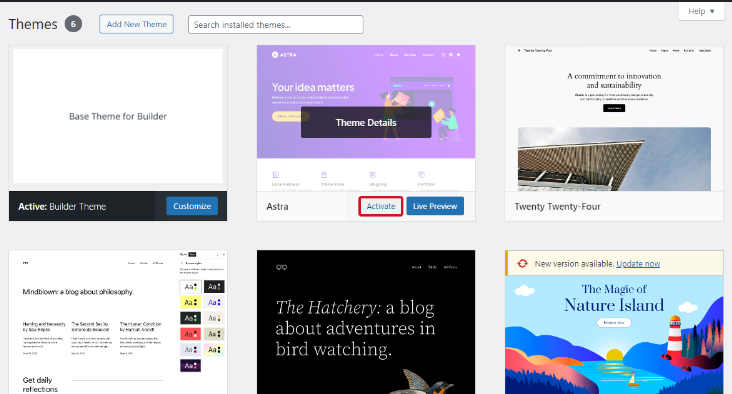Select the red Aa style swatch
The width and height of the screenshot is (732, 394).
190,334
